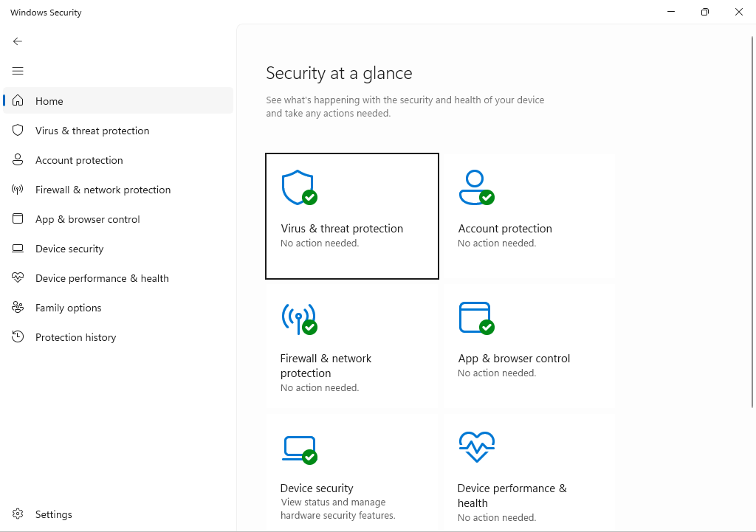Open Device performance & health sidebar item
756x532 pixels.
(102, 278)
